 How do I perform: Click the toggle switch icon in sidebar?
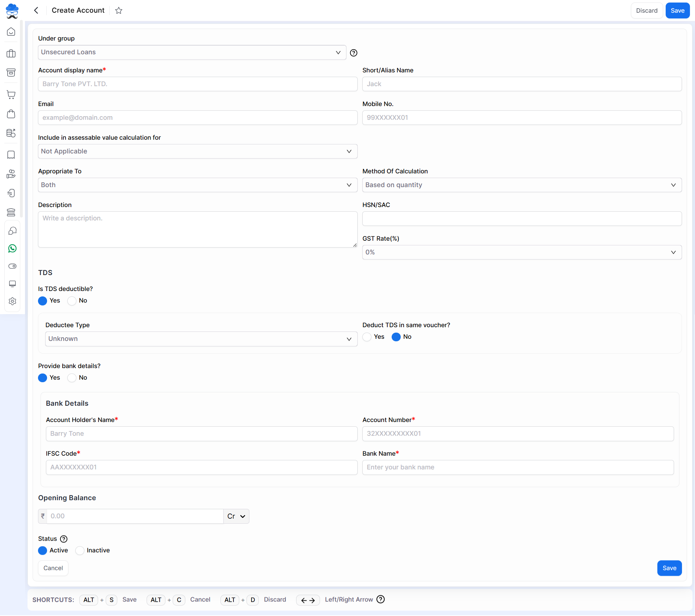click(x=12, y=266)
